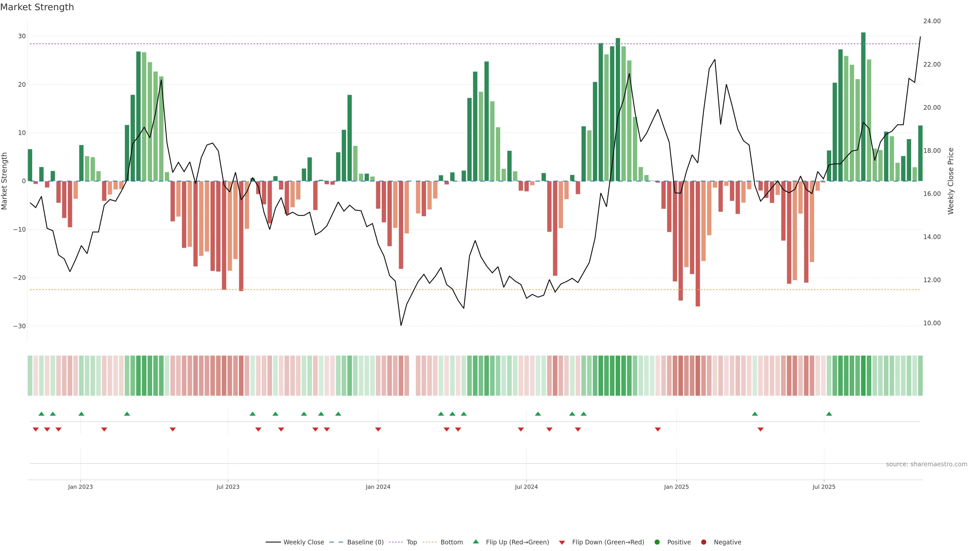Click the Jul 2025 x-axis label
This screenshot has height=551, width=980.
click(x=824, y=487)
